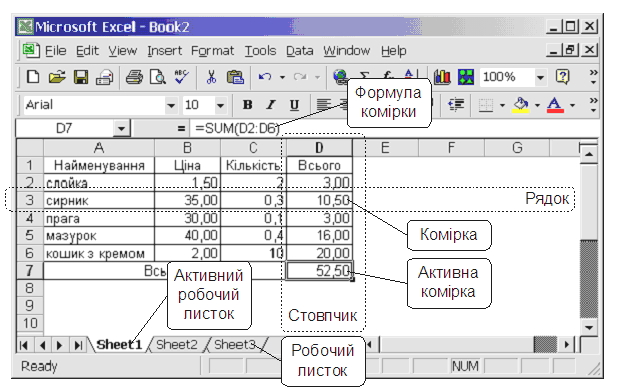Select column F header

coord(451,148)
